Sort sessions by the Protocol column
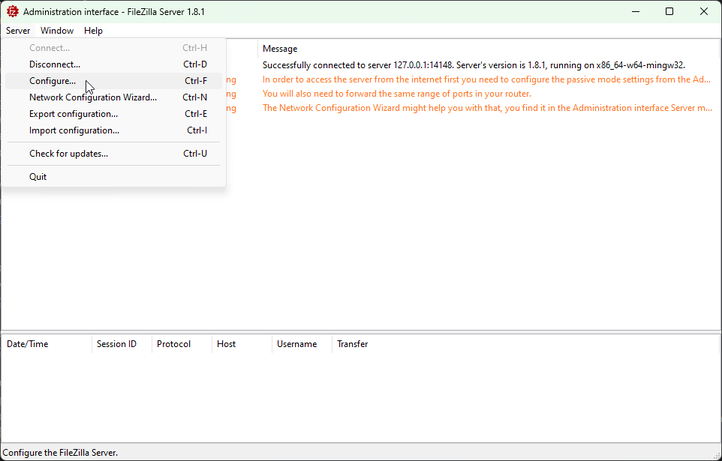 point(182,344)
